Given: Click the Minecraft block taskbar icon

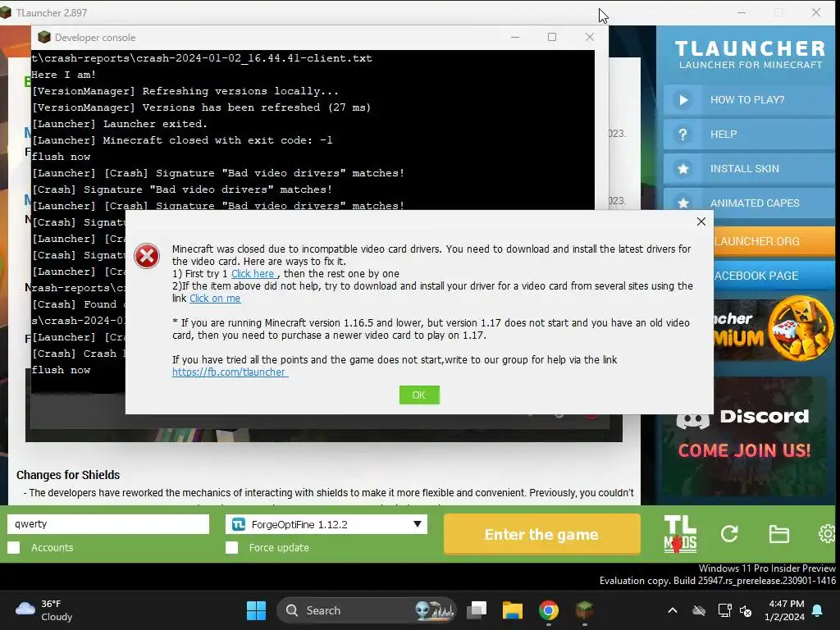Looking at the screenshot, I should pos(584,610).
